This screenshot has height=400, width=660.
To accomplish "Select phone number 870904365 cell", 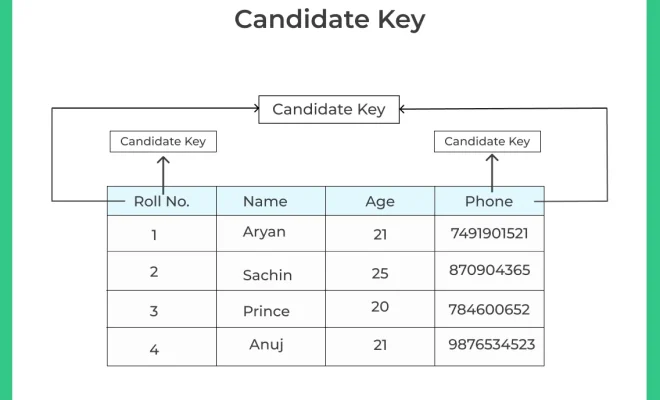I will 489,271.
